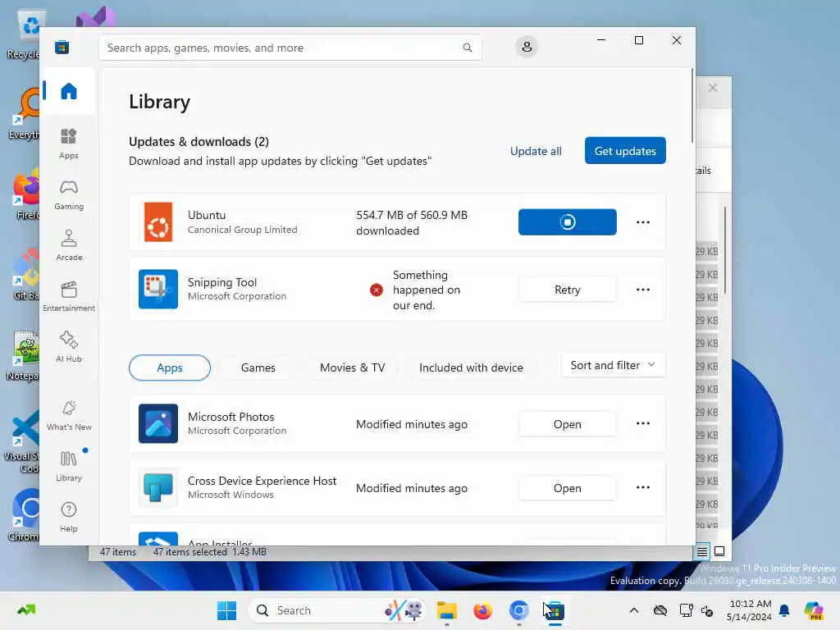Retry the Snipping Tool update
Screen dimensions: 840x630
pos(568,290)
